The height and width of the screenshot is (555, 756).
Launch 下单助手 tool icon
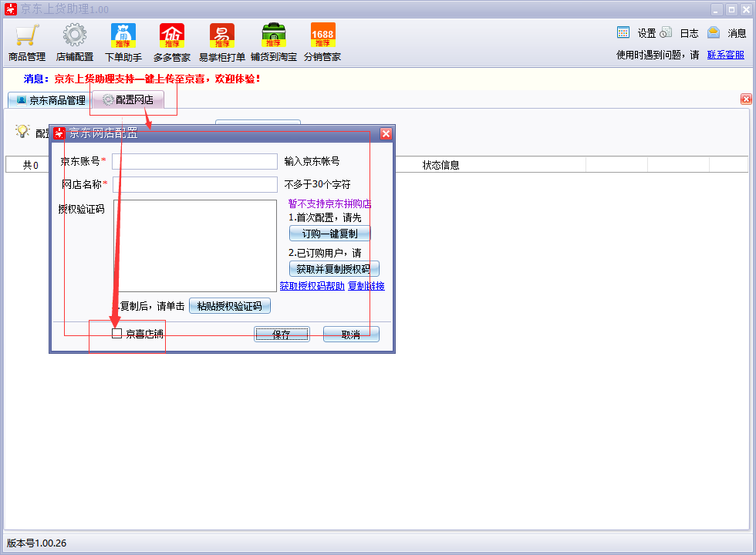click(x=123, y=35)
